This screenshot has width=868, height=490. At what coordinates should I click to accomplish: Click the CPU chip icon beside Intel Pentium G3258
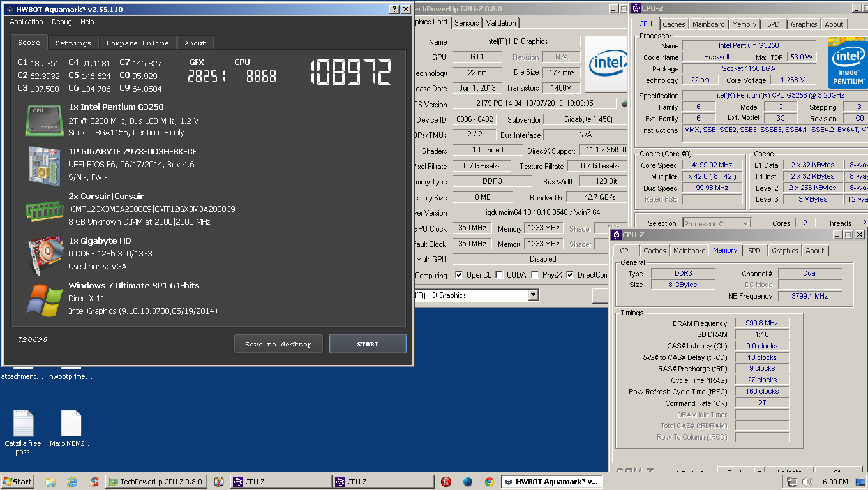(x=45, y=120)
